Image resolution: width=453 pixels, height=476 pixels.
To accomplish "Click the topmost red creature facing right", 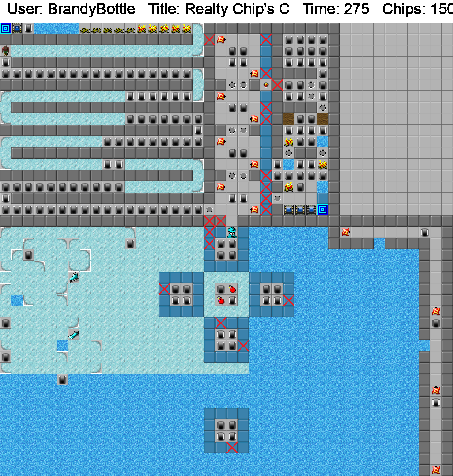I will coord(221,40).
